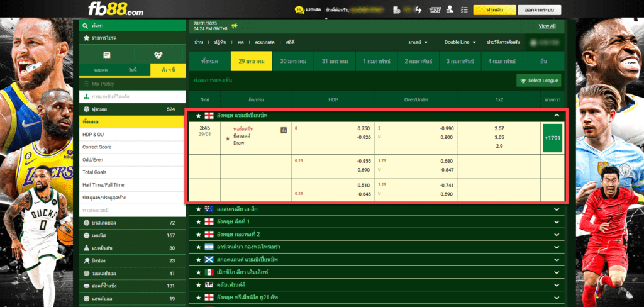Select the ทั้งหมด date tab
The width and height of the screenshot is (644, 307).
[209, 61]
